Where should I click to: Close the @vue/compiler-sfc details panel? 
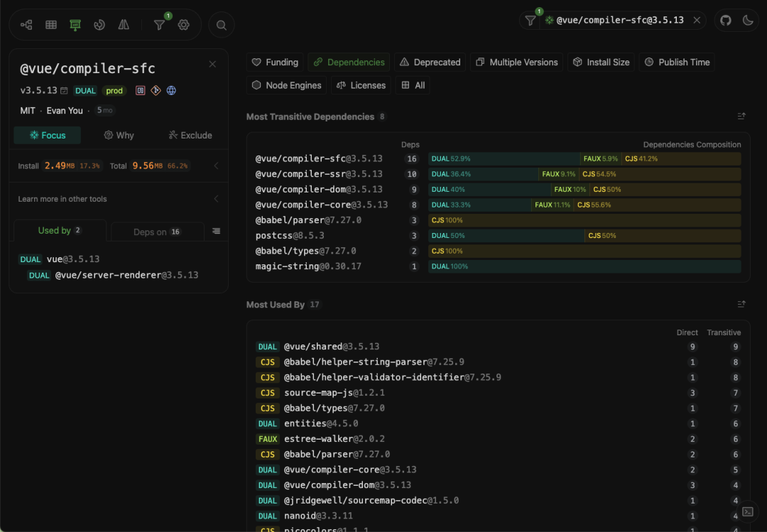[212, 64]
